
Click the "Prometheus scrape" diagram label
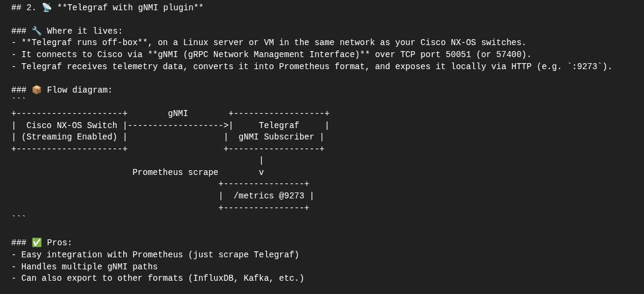(x=175, y=173)
